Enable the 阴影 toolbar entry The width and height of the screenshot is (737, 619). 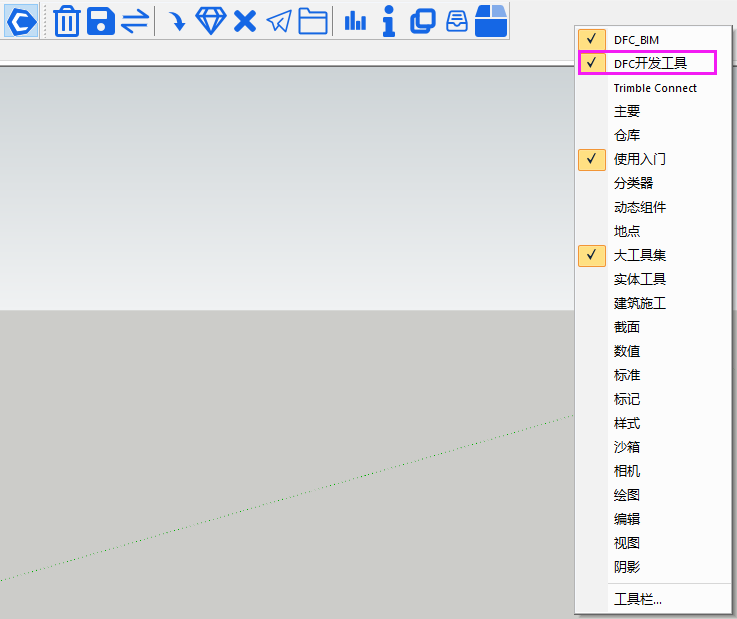[x=627, y=567]
